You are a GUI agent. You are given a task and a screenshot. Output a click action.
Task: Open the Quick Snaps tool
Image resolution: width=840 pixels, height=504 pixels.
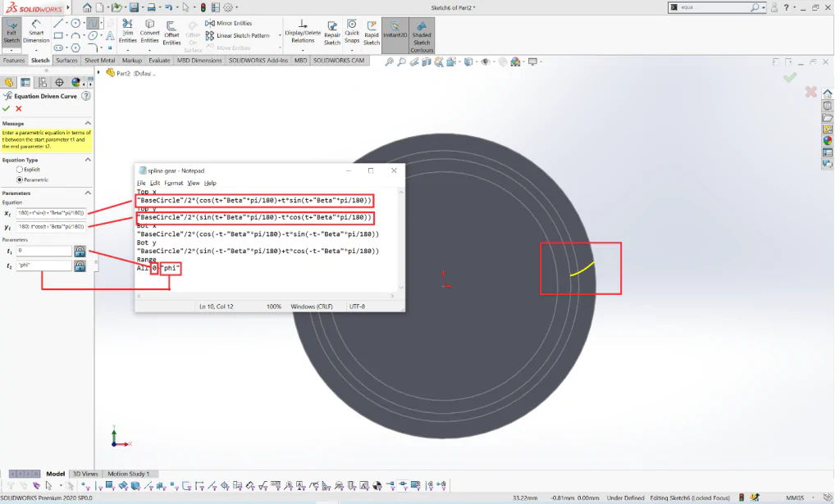tap(352, 32)
